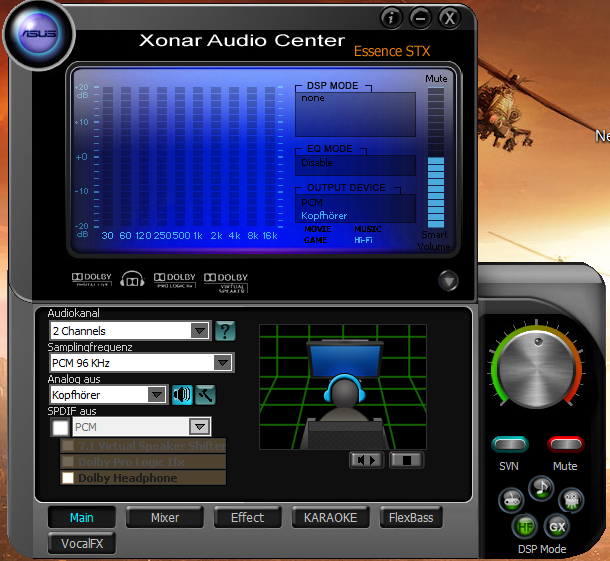Switch to the Effect tab
The height and width of the screenshot is (561, 610).
(x=247, y=517)
